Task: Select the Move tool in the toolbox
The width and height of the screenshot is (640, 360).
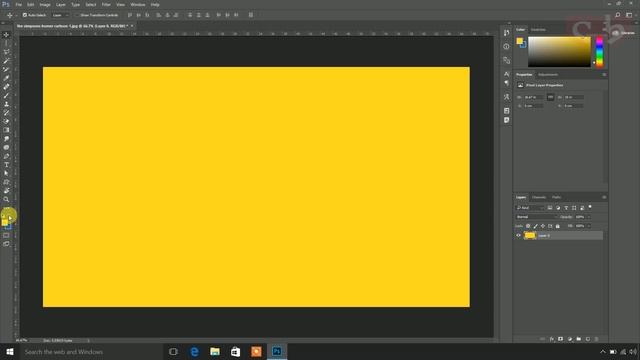Action: (x=6, y=35)
